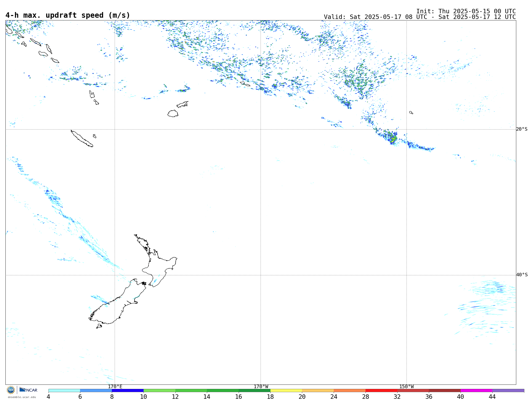The width and height of the screenshot is (532, 400).
Task: Click the ensemble.ucar.edu text
Action: [22, 397]
